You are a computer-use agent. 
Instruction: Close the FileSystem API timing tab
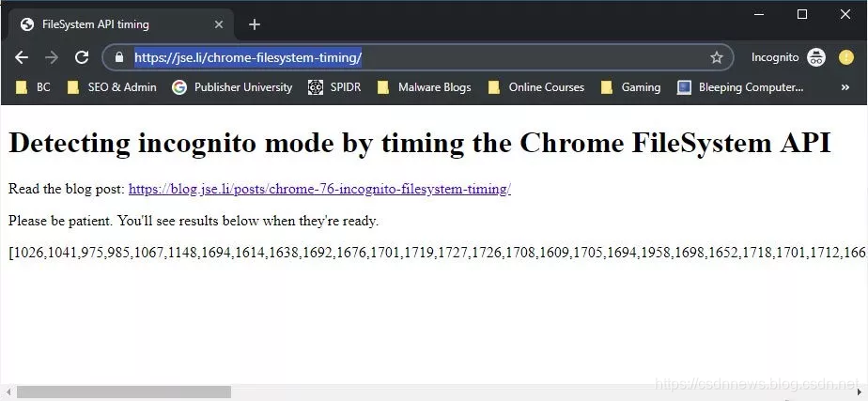point(219,24)
